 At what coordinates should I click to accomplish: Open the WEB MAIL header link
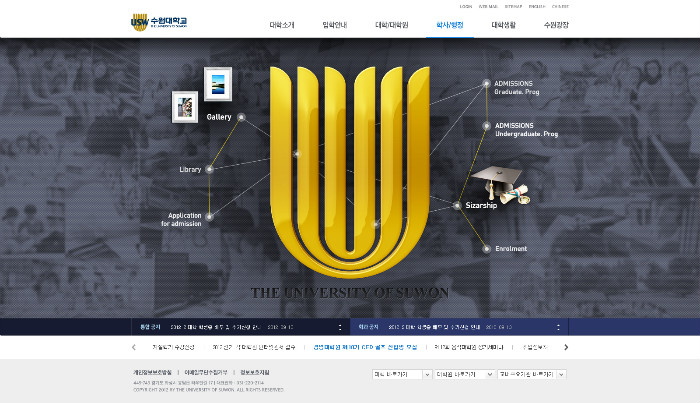pos(488,7)
